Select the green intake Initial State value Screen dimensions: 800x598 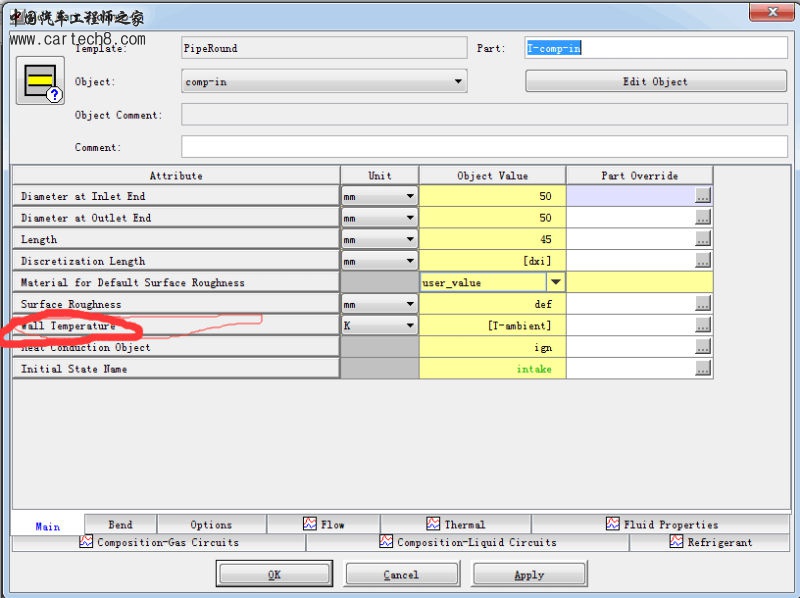point(492,369)
